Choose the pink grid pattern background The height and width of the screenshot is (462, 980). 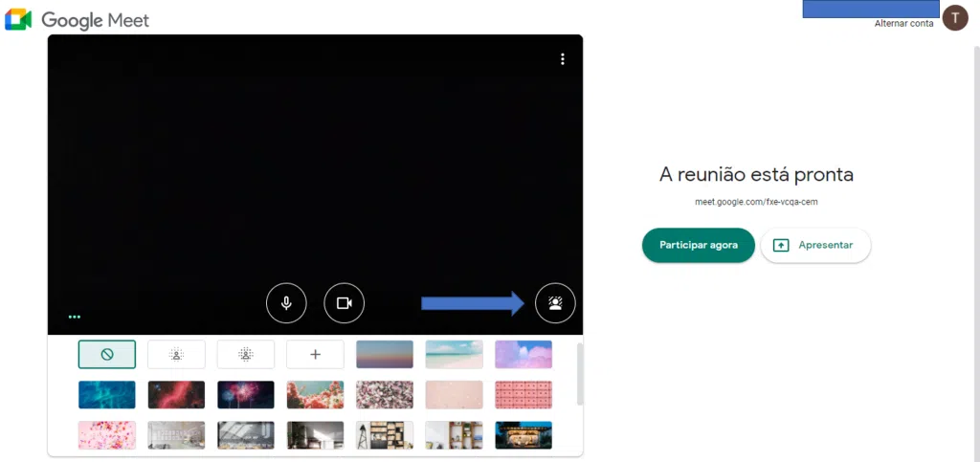pyautogui.click(x=523, y=395)
